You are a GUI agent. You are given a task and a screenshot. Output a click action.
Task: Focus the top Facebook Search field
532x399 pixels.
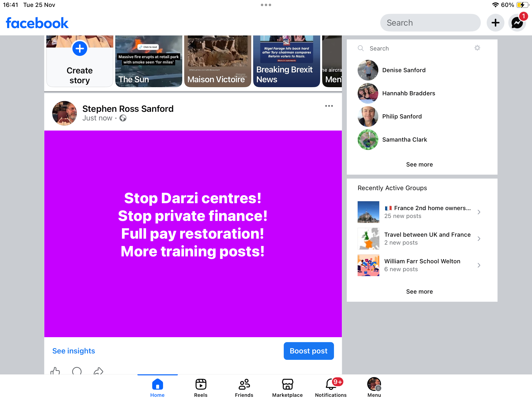point(430,23)
